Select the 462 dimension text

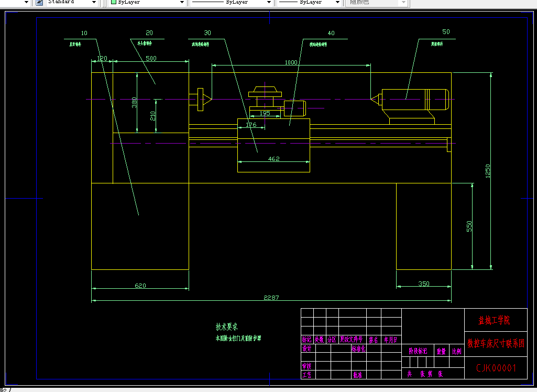(273, 159)
